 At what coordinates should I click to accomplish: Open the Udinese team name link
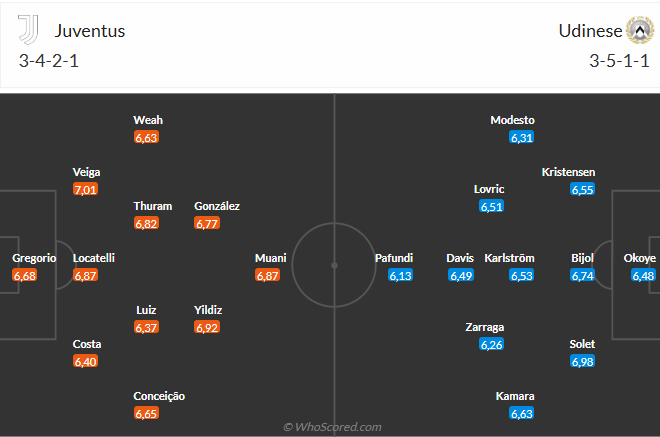pyautogui.click(x=589, y=30)
